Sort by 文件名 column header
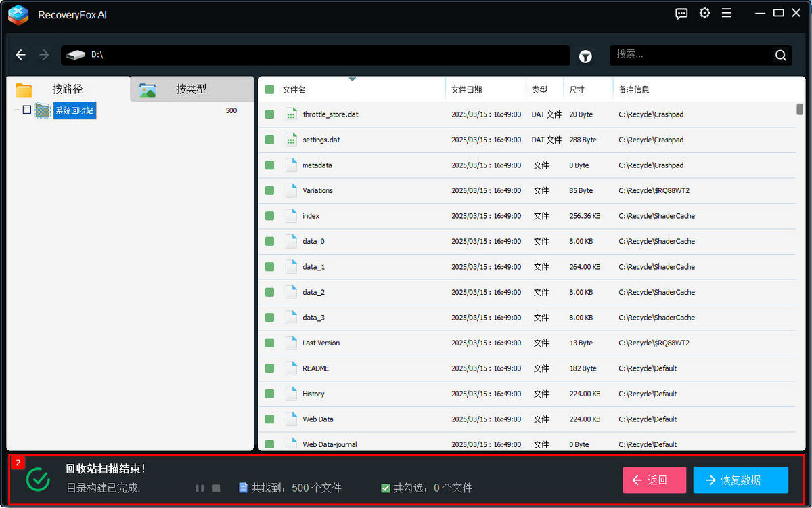Screen dimensions: 812x508 [294, 89]
